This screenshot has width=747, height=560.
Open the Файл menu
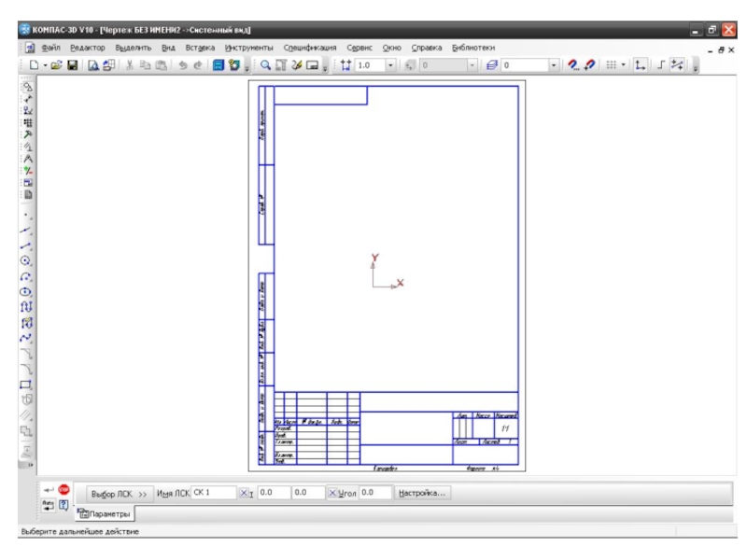[x=51, y=48]
